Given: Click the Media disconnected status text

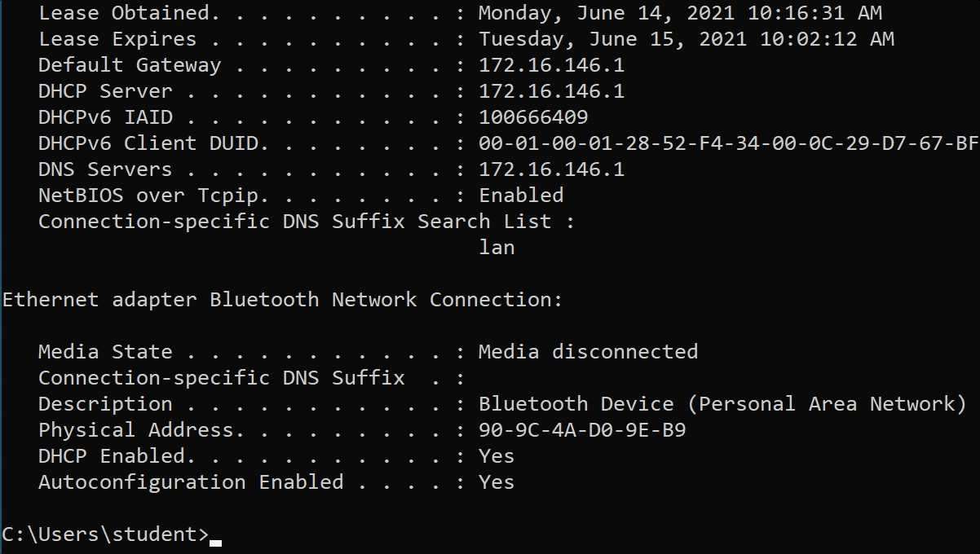Looking at the screenshot, I should click(x=588, y=352).
